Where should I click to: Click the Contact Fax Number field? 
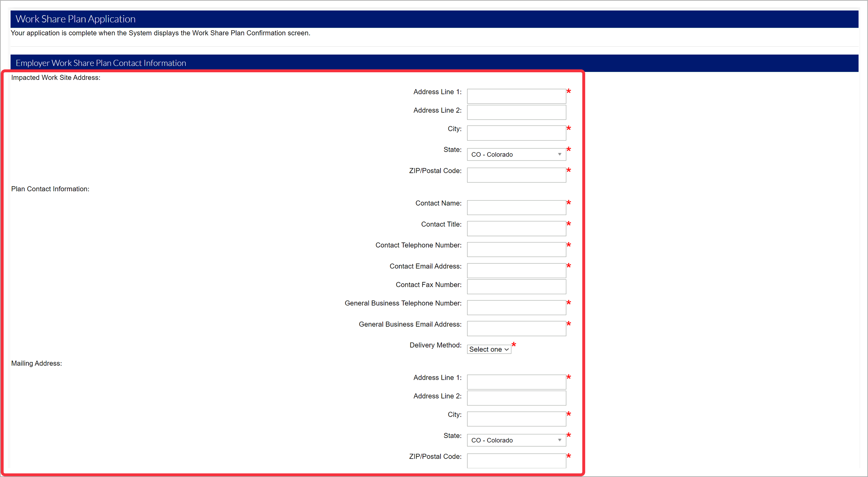[516, 287]
